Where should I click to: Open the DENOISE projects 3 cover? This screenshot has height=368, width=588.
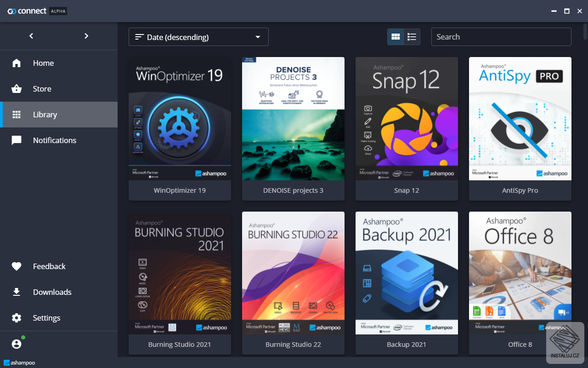(293, 119)
